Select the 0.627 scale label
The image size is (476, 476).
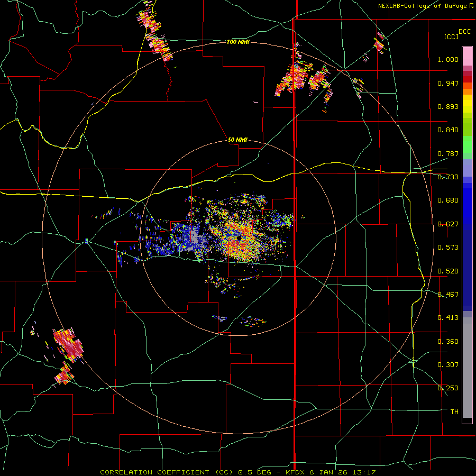point(448,224)
